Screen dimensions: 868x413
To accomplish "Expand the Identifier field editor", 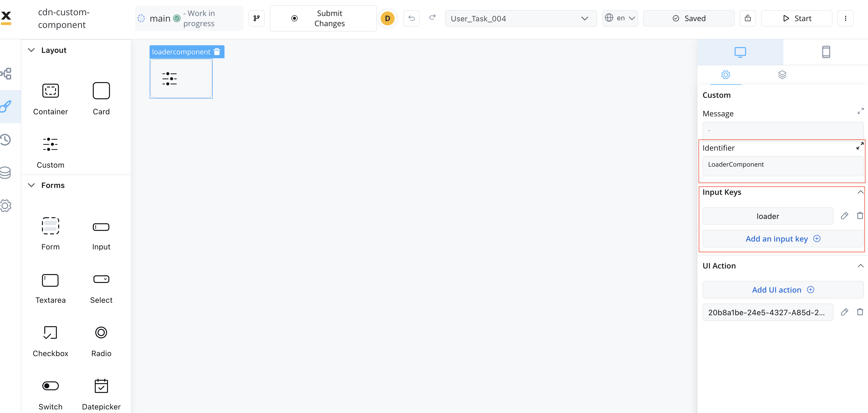I will 860,146.
